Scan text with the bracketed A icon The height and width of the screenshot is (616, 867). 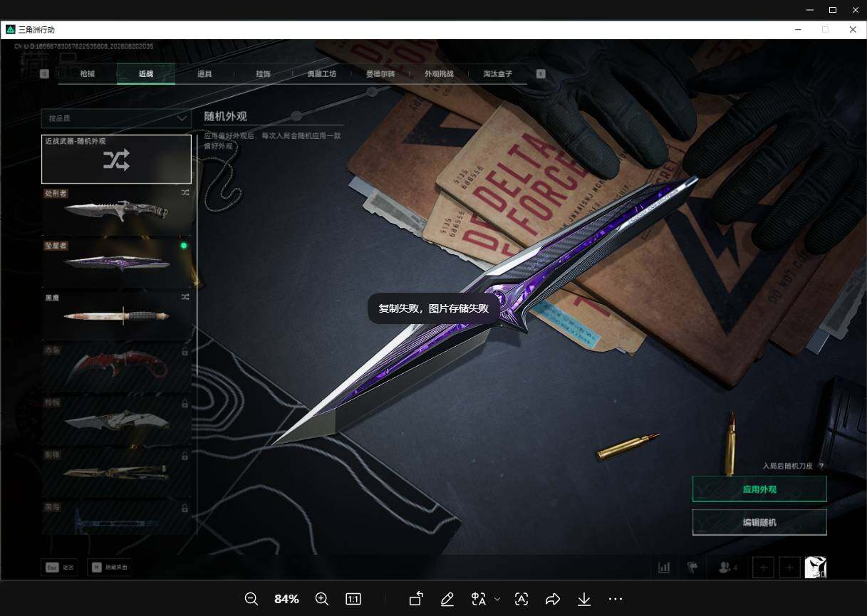[521, 599]
